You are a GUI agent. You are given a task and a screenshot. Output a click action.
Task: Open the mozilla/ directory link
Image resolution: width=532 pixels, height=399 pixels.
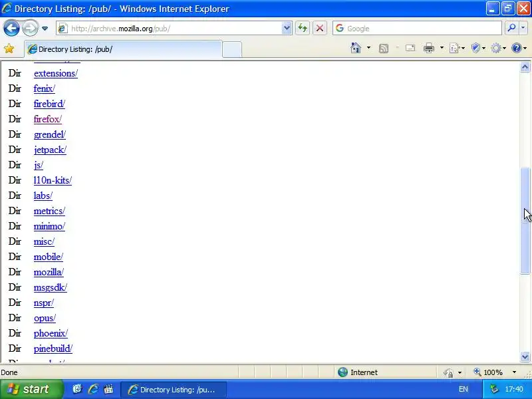point(49,272)
